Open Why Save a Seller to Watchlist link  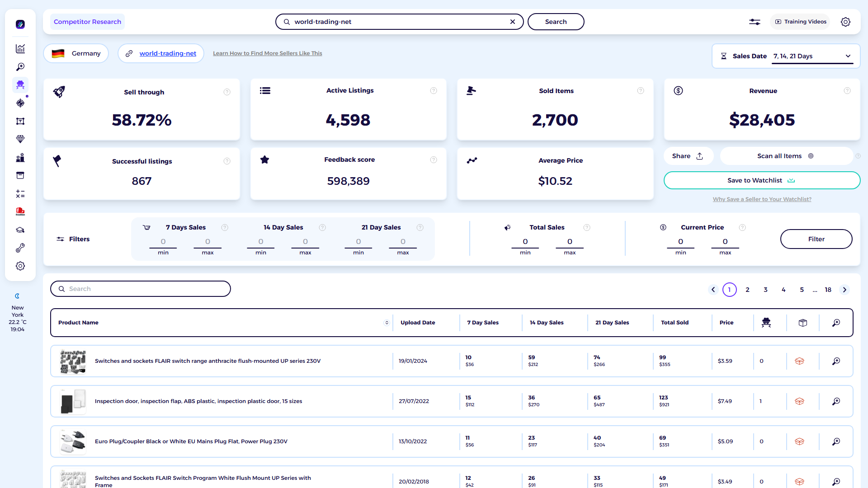coord(762,199)
